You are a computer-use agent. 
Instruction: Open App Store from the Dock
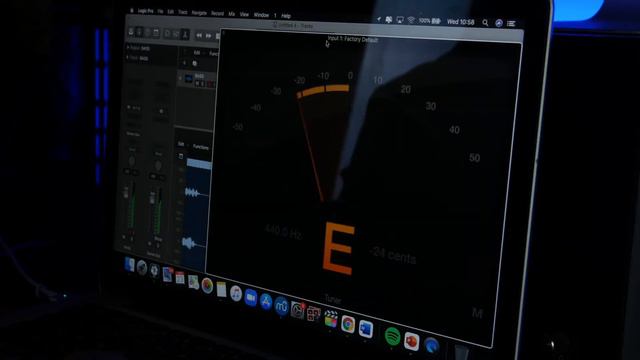point(266,302)
